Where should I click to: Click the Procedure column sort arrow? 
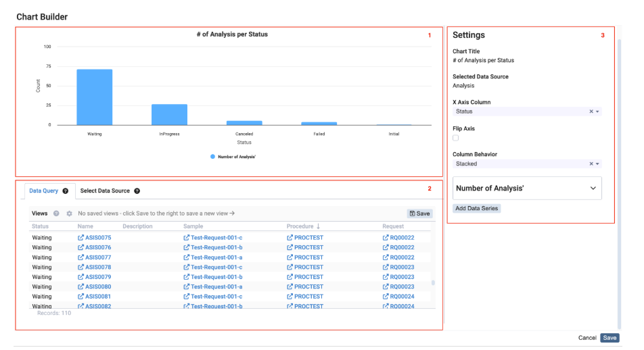click(319, 226)
